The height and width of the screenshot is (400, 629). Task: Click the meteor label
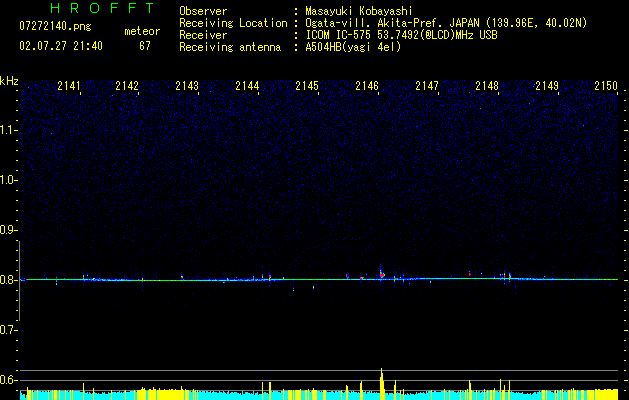tap(142, 31)
